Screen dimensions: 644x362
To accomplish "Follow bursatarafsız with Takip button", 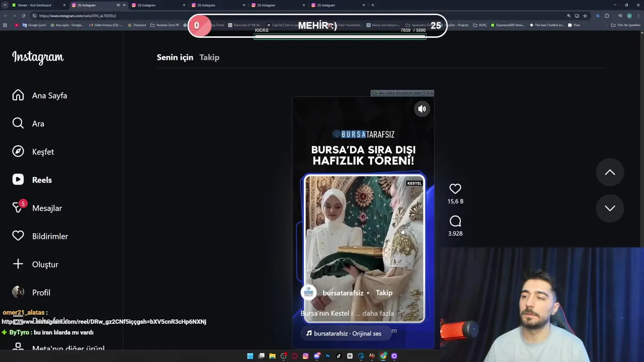I will tap(384, 293).
